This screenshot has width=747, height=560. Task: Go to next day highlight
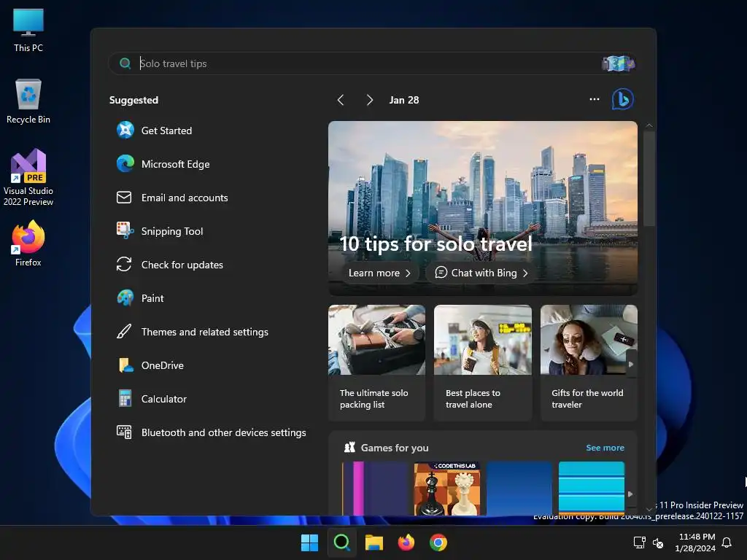[369, 100]
